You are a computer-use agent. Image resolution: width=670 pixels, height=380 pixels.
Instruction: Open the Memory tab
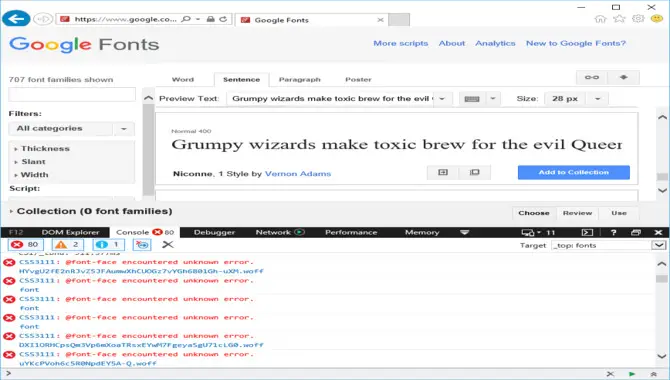tap(422, 233)
